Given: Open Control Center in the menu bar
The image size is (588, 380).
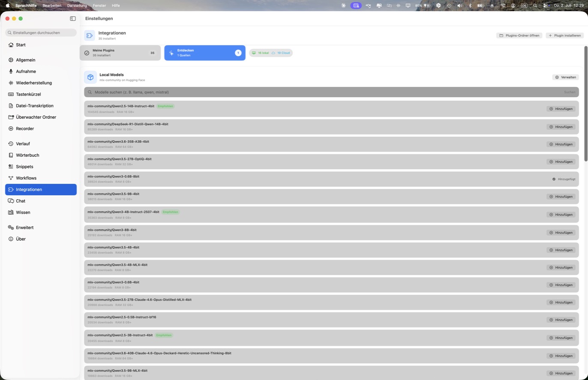Looking at the screenshot, I should tap(545, 6).
